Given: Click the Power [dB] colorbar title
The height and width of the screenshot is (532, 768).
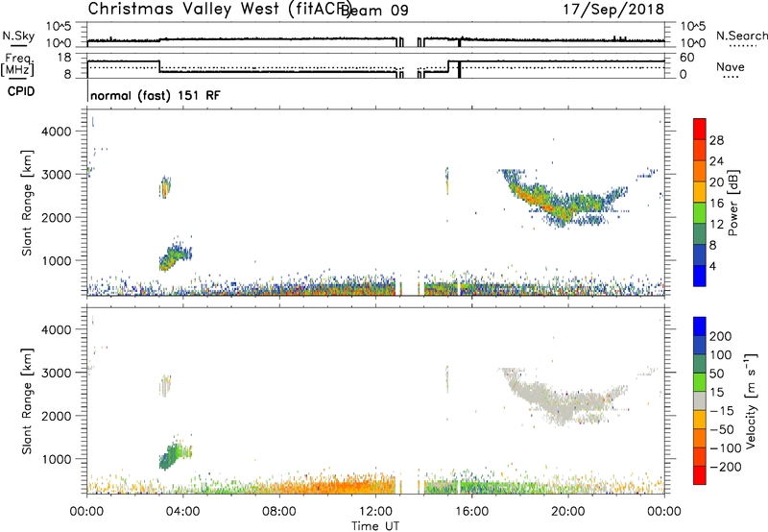Looking at the screenshot, I should [x=732, y=203].
